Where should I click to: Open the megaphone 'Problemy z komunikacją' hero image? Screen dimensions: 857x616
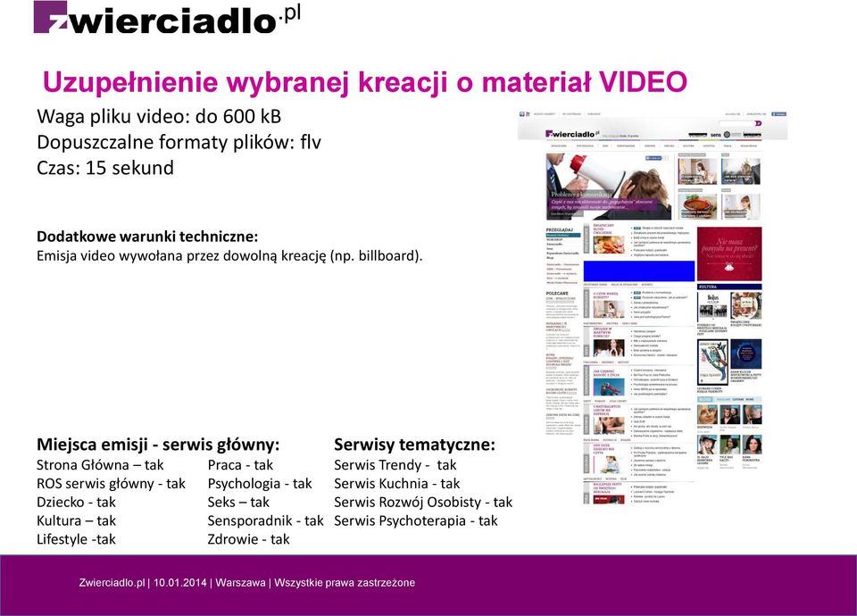pyautogui.click(x=608, y=187)
